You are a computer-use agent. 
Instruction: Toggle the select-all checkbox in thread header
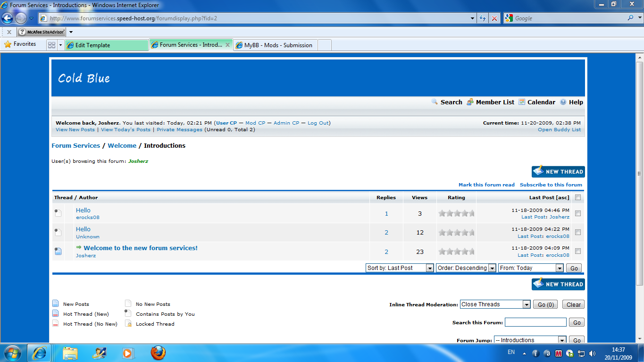click(x=578, y=198)
